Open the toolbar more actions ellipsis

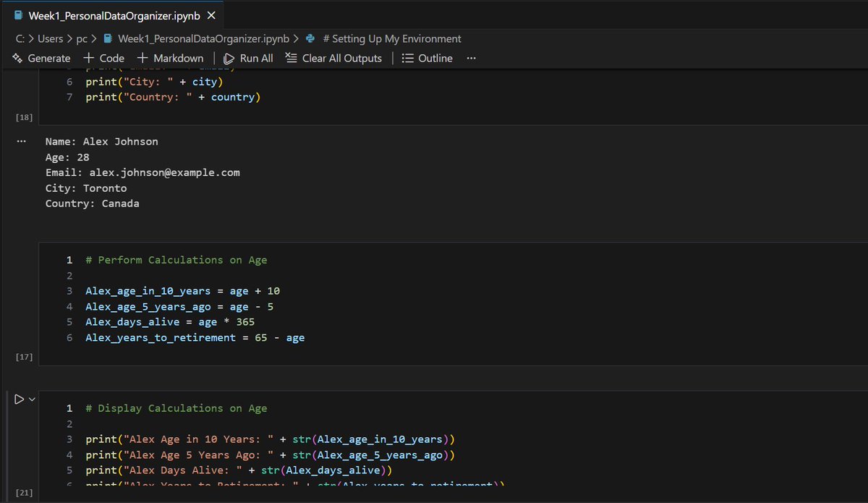point(472,58)
